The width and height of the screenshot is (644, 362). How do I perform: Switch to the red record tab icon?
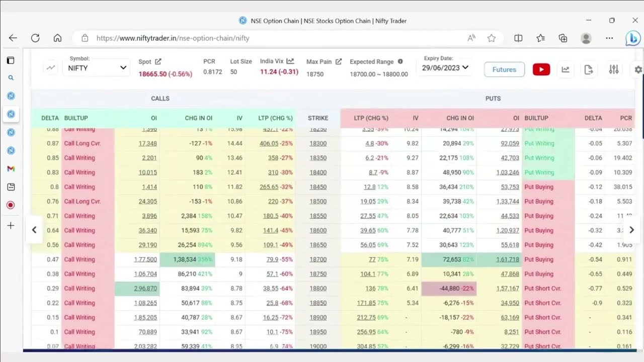click(x=11, y=205)
